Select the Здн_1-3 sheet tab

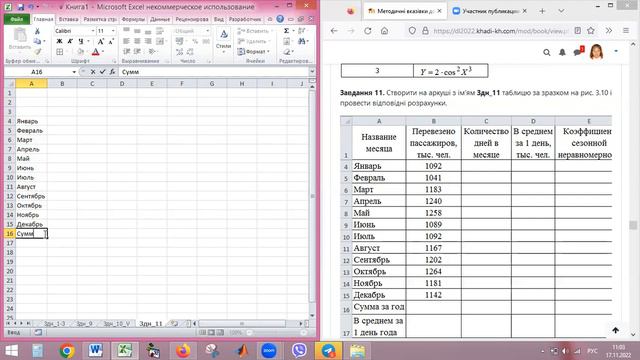point(54,324)
